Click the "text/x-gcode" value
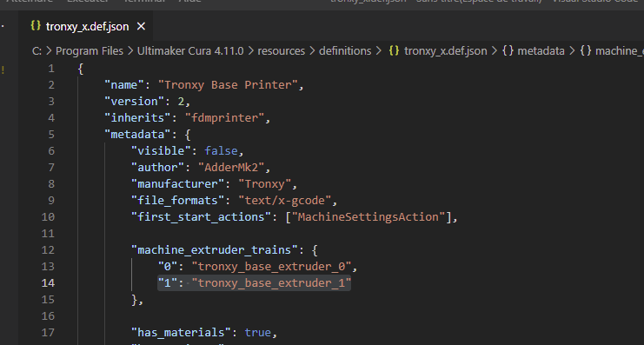This screenshot has width=644, height=345. [x=285, y=201]
